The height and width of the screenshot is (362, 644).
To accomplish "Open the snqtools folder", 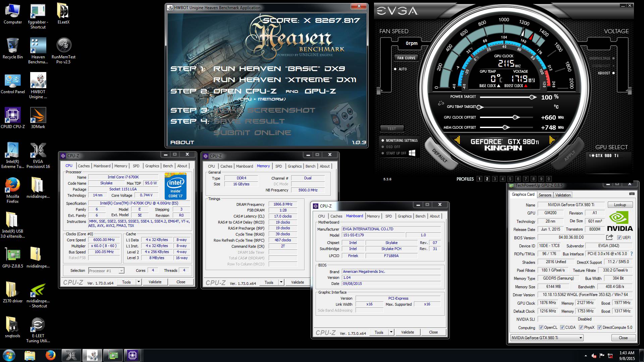I will (x=13, y=327).
